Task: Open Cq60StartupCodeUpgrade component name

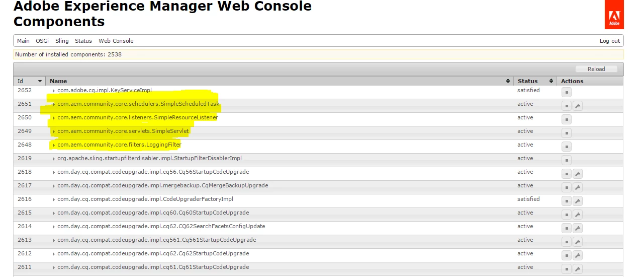Action: pos(153,213)
